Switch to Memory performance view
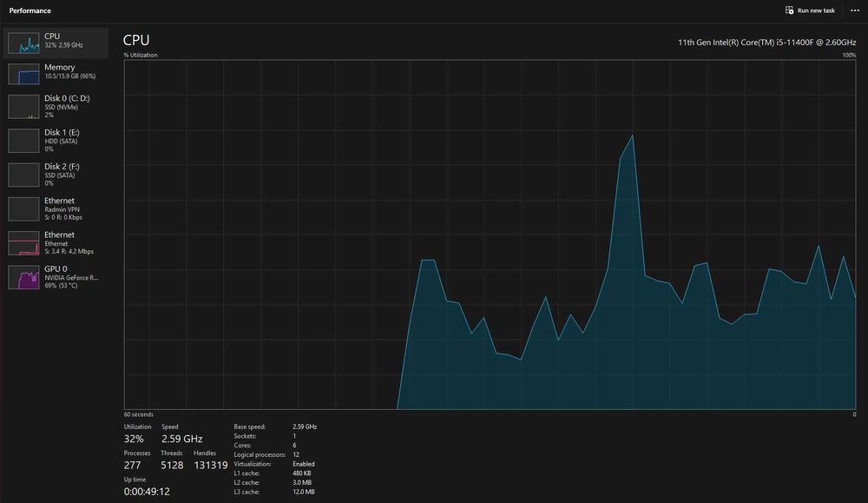Image resolution: width=868 pixels, height=503 pixels. pyautogui.click(x=56, y=74)
